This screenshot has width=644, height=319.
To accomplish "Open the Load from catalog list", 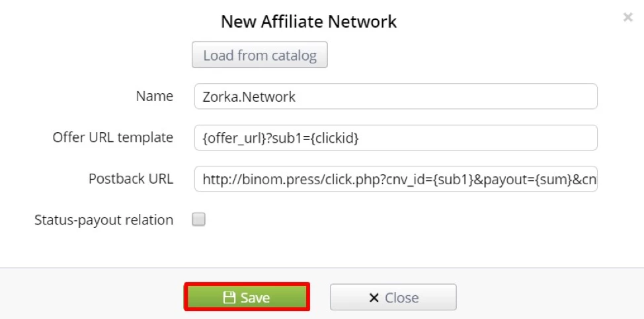I will click(x=260, y=55).
